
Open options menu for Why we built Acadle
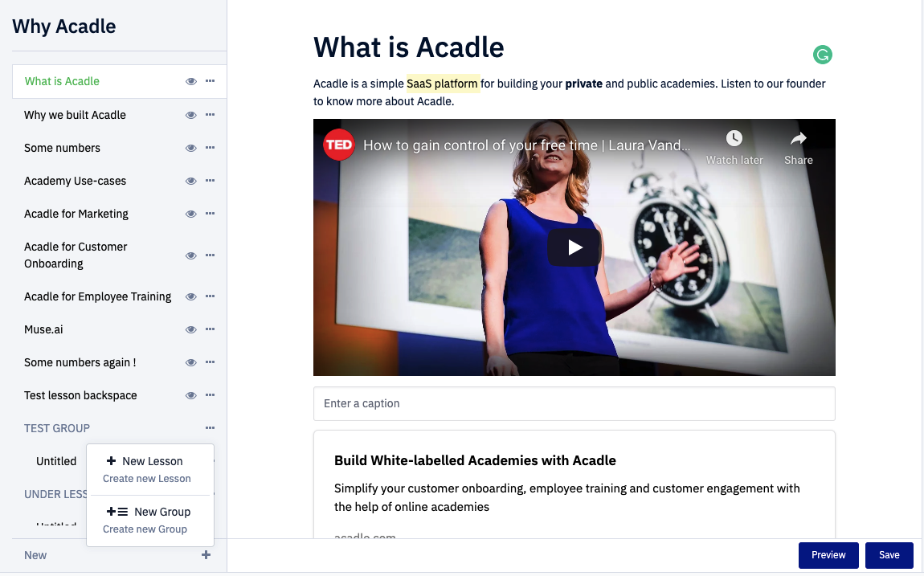coord(210,114)
